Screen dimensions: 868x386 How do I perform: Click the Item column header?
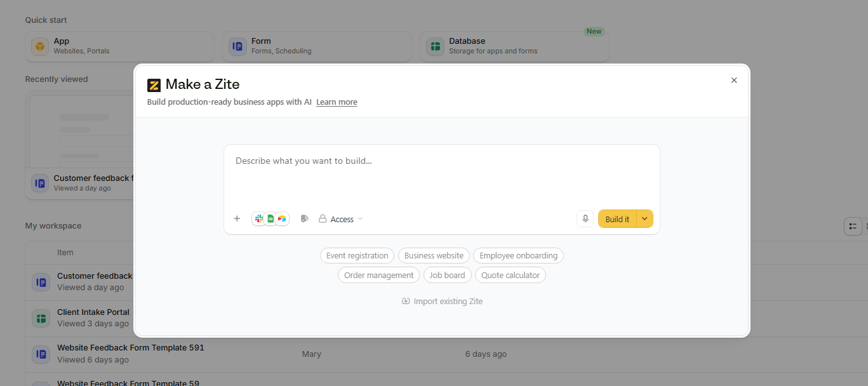coord(65,252)
